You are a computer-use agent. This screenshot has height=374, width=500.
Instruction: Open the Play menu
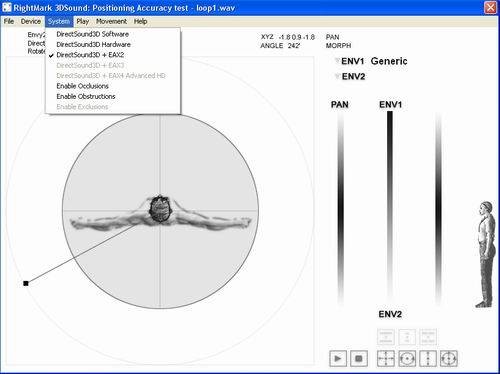[x=82, y=21]
